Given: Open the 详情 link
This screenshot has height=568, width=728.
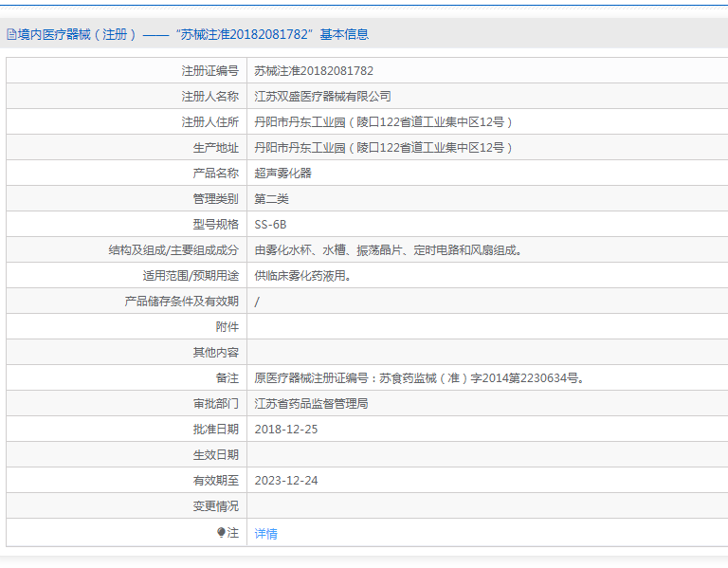Looking at the screenshot, I should click(x=266, y=534).
